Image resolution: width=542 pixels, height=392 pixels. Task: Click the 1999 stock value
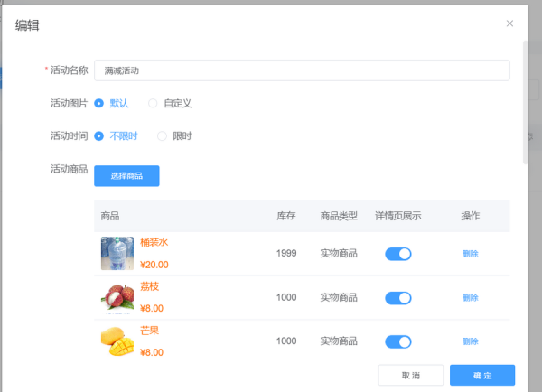286,254
